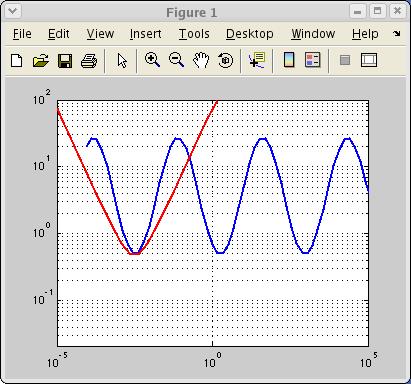The width and height of the screenshot is (411, 384).
Task: Open the window menu arrow in title bar
Action: click(x=13, y=11)
